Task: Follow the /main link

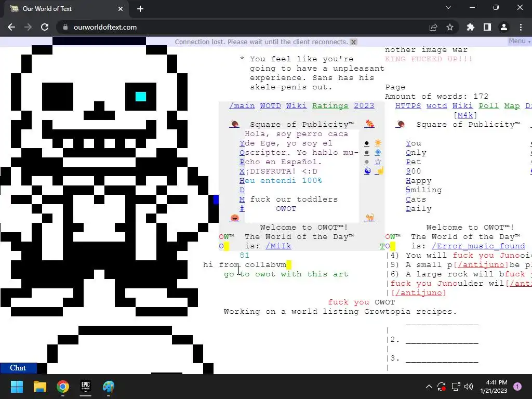Action: coord(242,106)
